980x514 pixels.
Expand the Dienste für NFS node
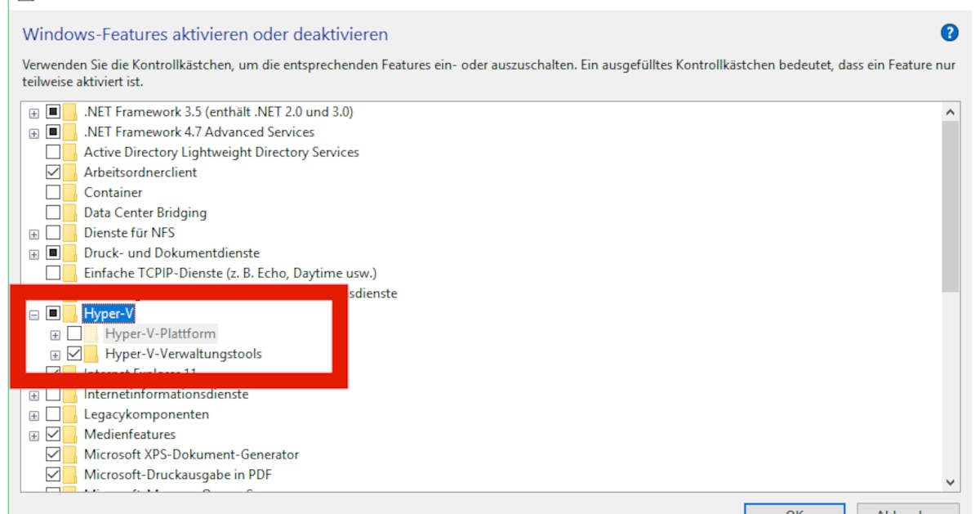pyautogui.click(x=34, y=234)
